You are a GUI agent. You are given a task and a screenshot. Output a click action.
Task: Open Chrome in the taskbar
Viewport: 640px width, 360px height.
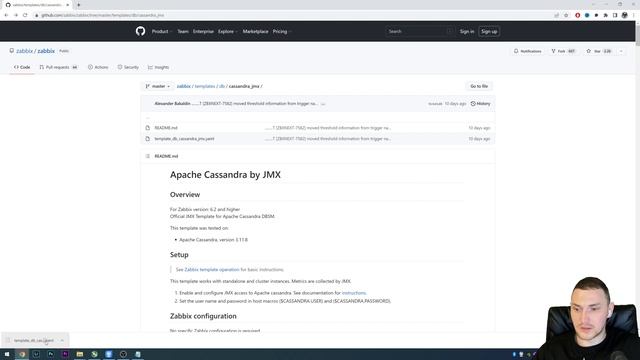click(x=22, y=354)
